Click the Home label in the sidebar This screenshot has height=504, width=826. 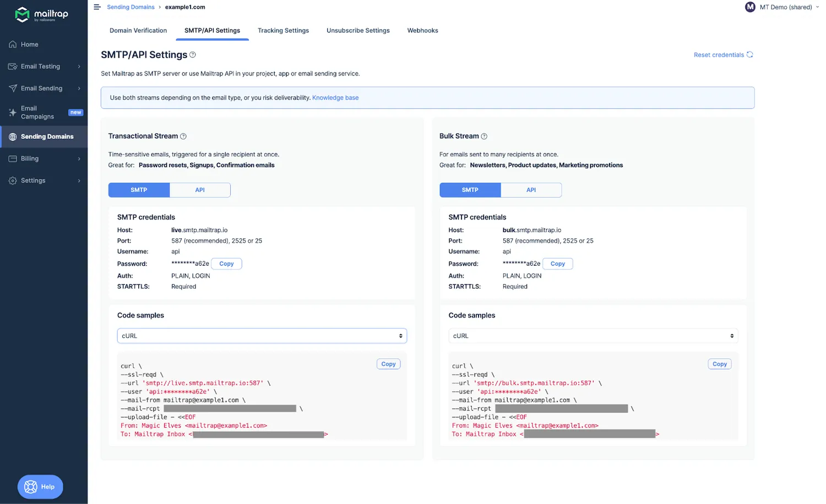click(x=30, y=45)
